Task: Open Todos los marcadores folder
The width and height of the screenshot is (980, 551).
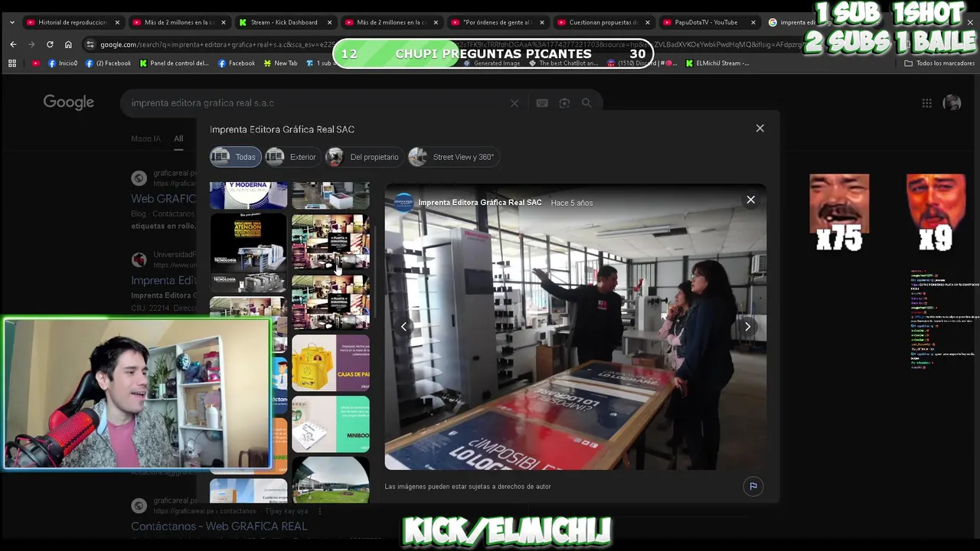Action: click(x=939, y=64)
